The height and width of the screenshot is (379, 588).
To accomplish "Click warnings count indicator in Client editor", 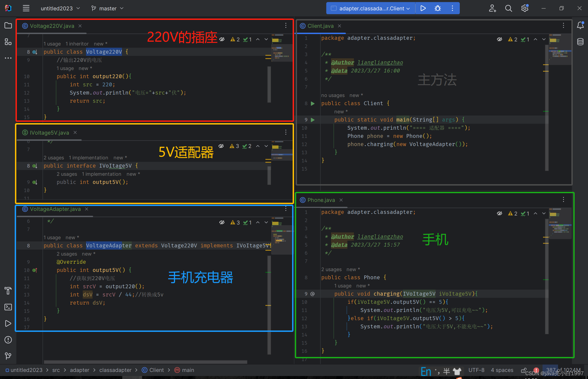I will click(x=513, y=39).
